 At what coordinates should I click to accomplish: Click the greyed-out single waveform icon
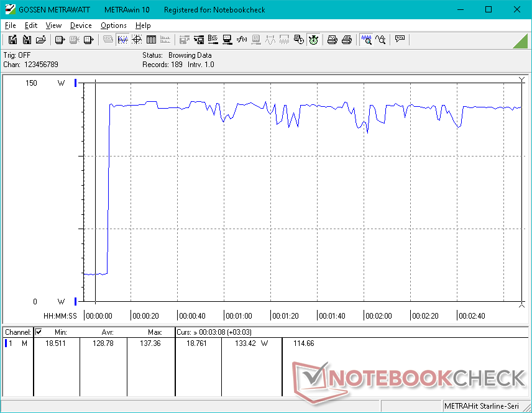[270, 40]
